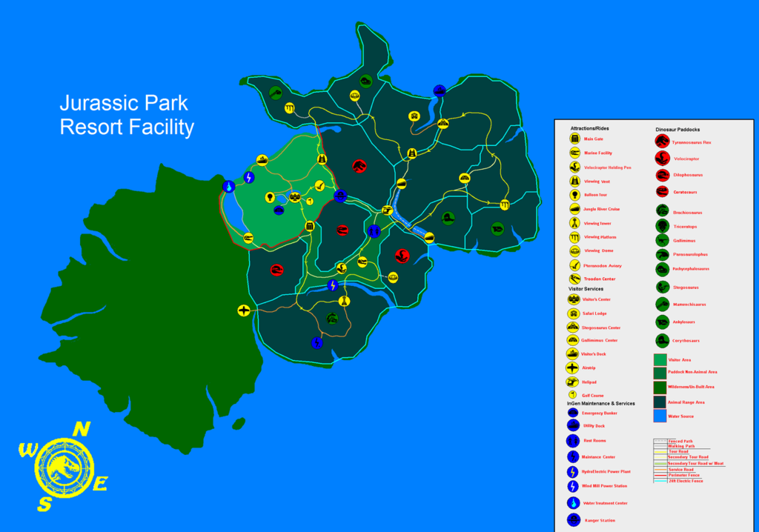Click the 'Dinosaur Paddocks' legend heading
The image size is (759, 532).
tap(677, 129)
